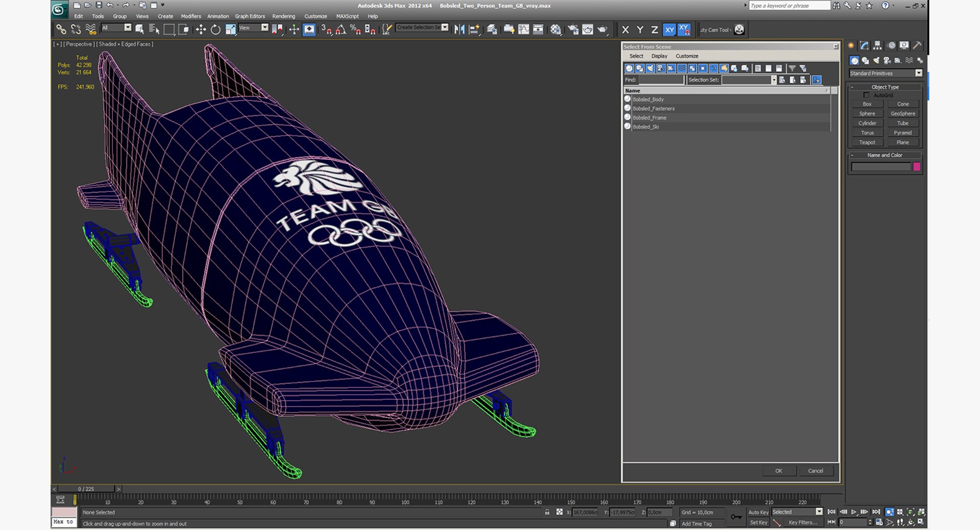Open the Display menu in Select From Scene
Screen dimensions: 980x530
point(659,56)
